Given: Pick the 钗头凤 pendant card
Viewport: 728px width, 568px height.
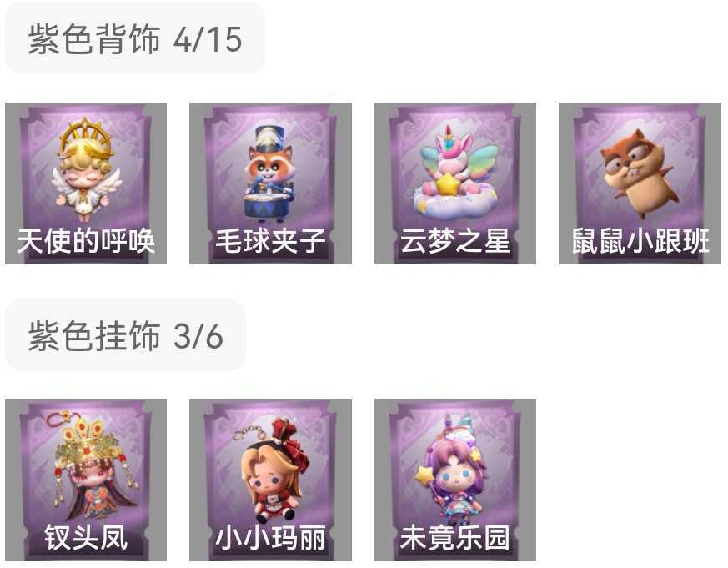Looking at the screenshot, I should coord(86,480).
